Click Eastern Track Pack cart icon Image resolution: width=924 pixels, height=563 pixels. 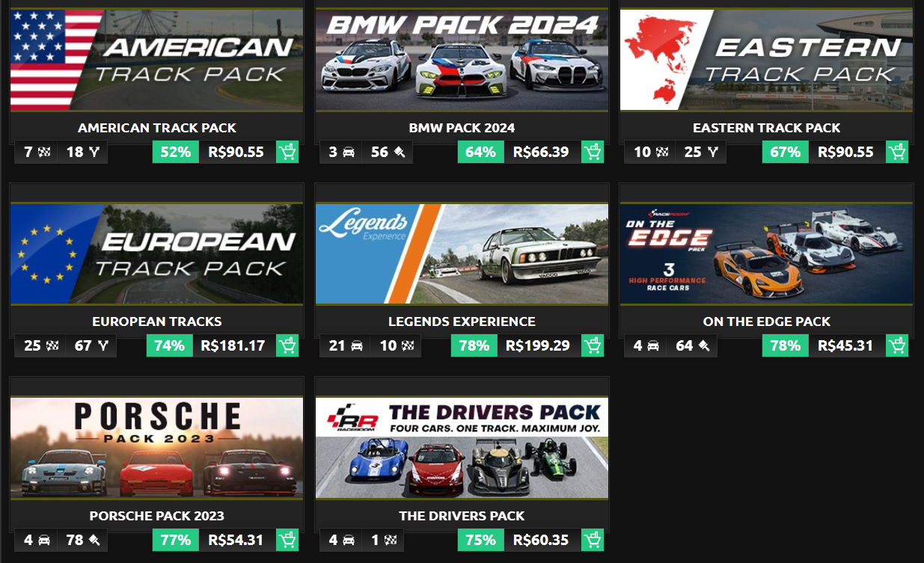pyautogui.click(x=897, y=152)
